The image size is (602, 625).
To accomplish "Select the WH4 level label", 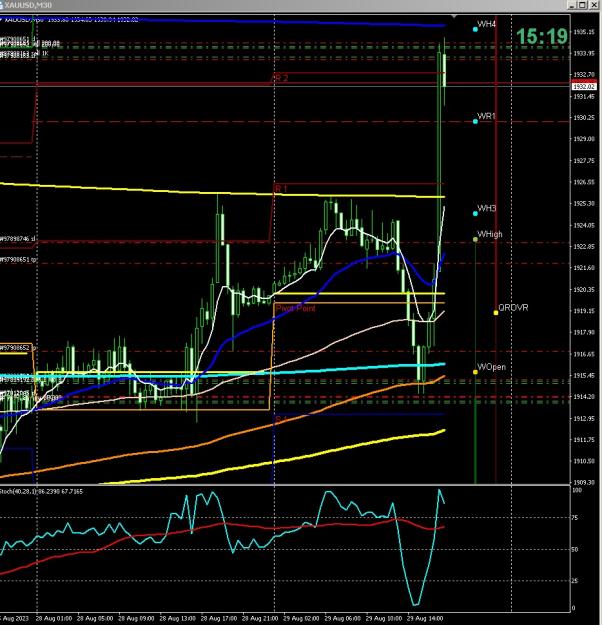I will 486,24.
